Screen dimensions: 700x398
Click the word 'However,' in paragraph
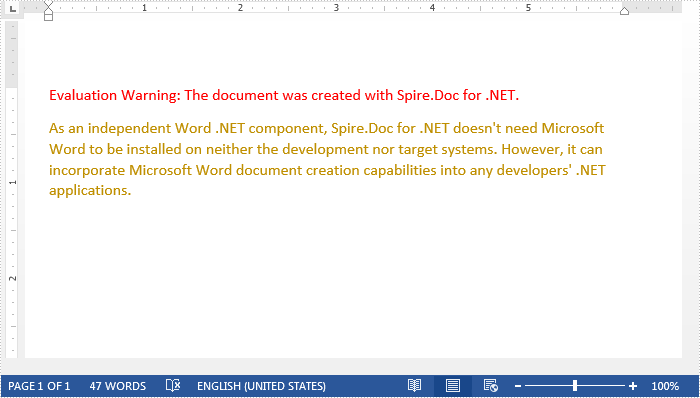[x=532, y=149]
